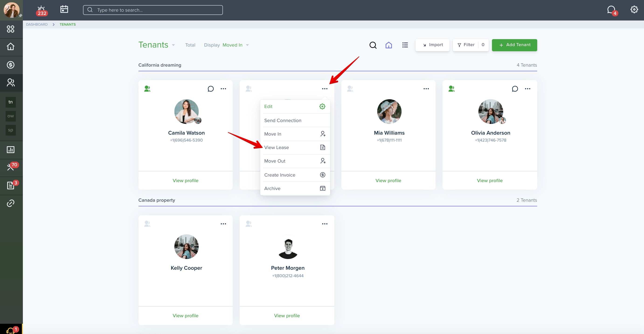The height and width of the screenshot is (334, 644).
Task: View profile of Kelly Cooper
Action: 185,316
